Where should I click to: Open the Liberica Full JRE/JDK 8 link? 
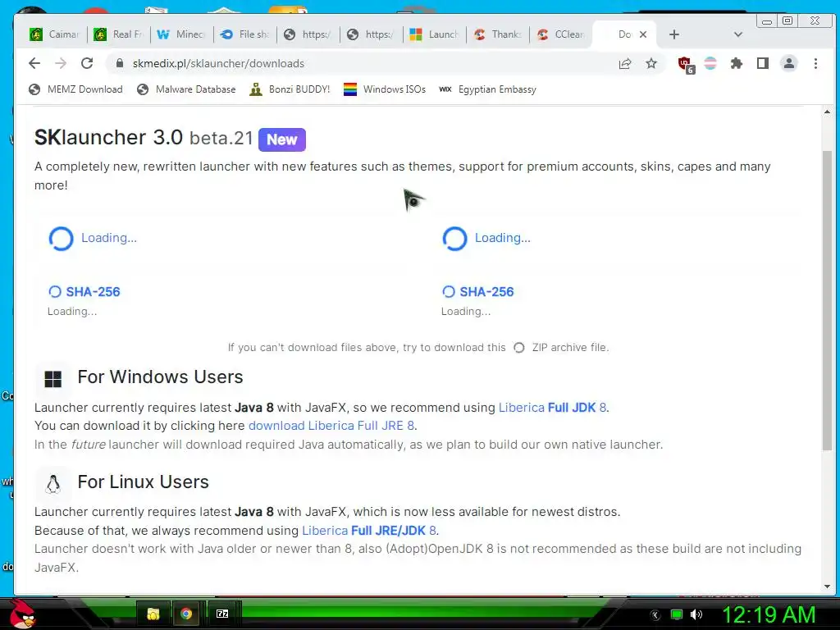coord(369,531)
